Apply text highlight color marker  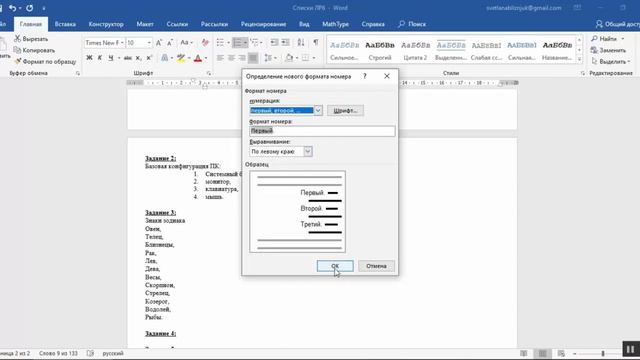(x=181, y=58)
